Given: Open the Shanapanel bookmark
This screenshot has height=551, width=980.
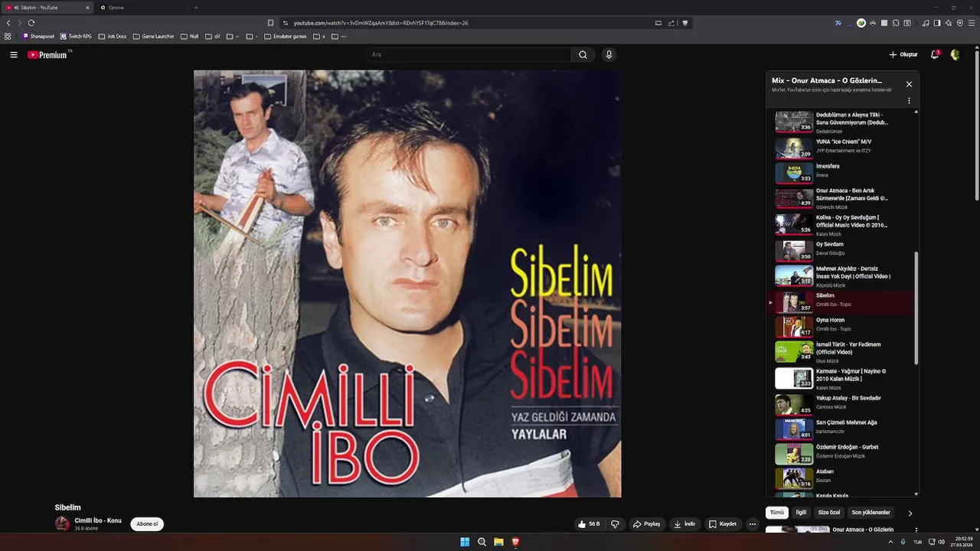Looking at the screenshot, I should click(38, 36).
